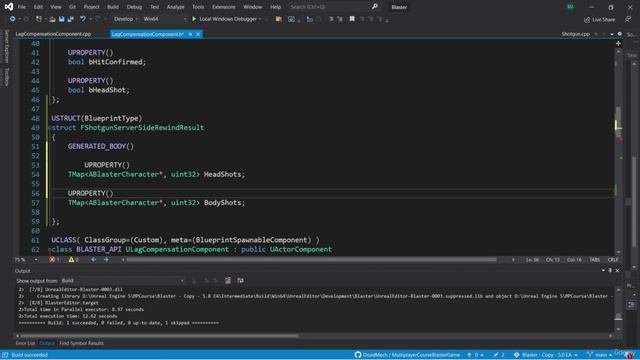Image resolution: width=640 pixels, height=360 pixels.
Task: Switch to Find Symbol Results tab
Action: [x=82, y=343]
